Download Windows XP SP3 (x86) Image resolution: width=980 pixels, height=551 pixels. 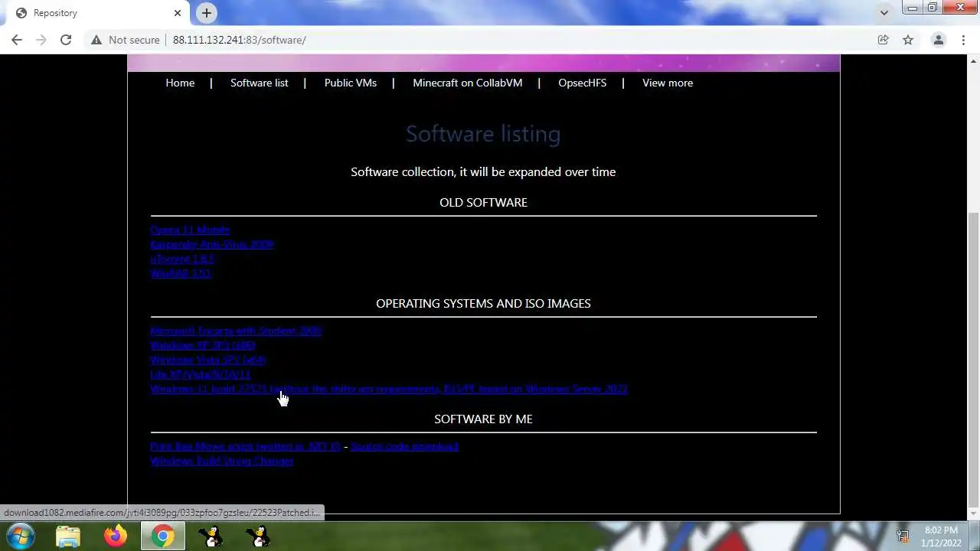(203, 345)
